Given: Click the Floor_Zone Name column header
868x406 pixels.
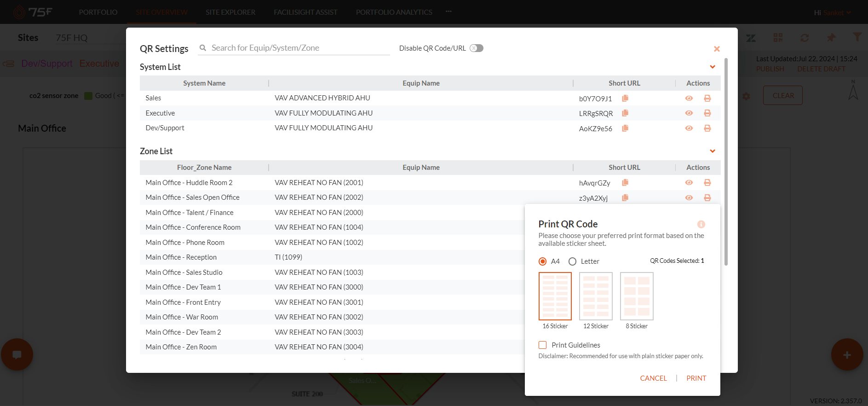Looking at the screenshot, I should [204, 168].
